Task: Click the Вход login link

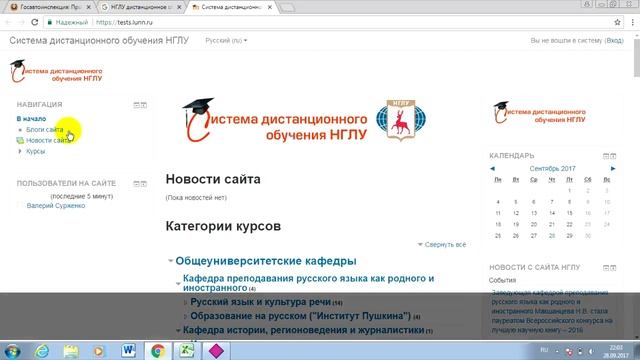Action: coord(614,40)
